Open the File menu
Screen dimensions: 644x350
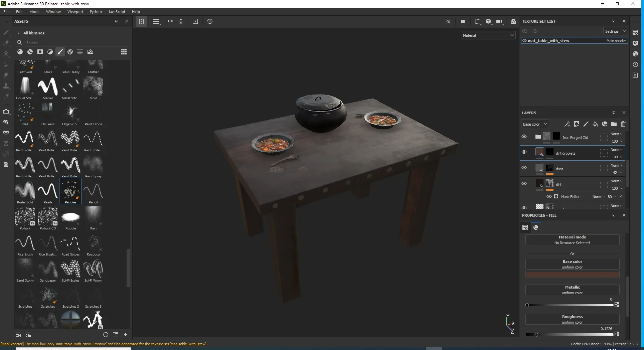6,12
